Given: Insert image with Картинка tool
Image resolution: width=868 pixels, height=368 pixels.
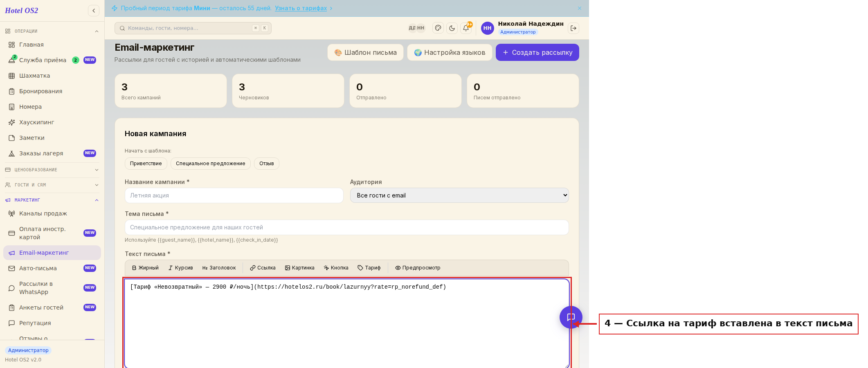Looking at the screenshot, I should pyautogui.click(x=300, y=268).
